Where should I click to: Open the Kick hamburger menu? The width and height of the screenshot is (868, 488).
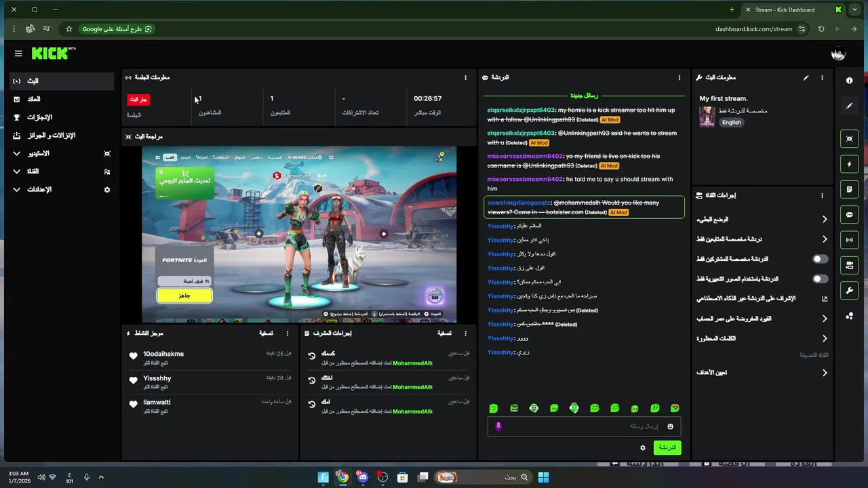[x=18, y=54]
